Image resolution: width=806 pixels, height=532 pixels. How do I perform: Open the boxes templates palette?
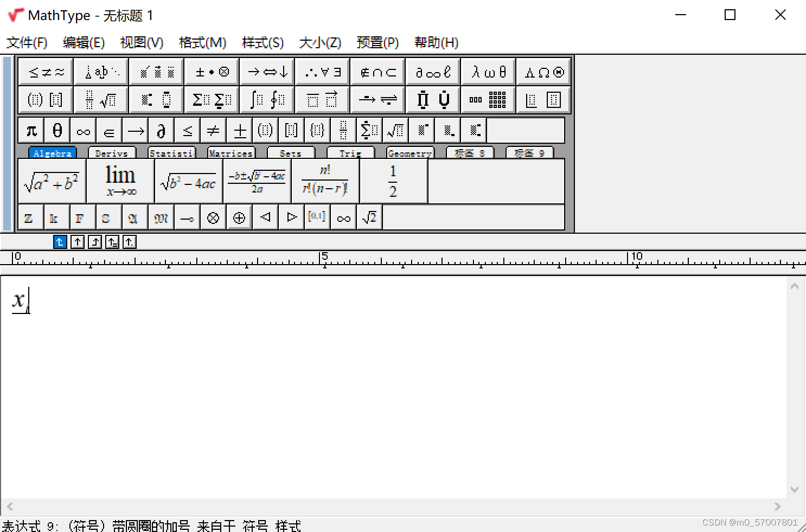544,100
